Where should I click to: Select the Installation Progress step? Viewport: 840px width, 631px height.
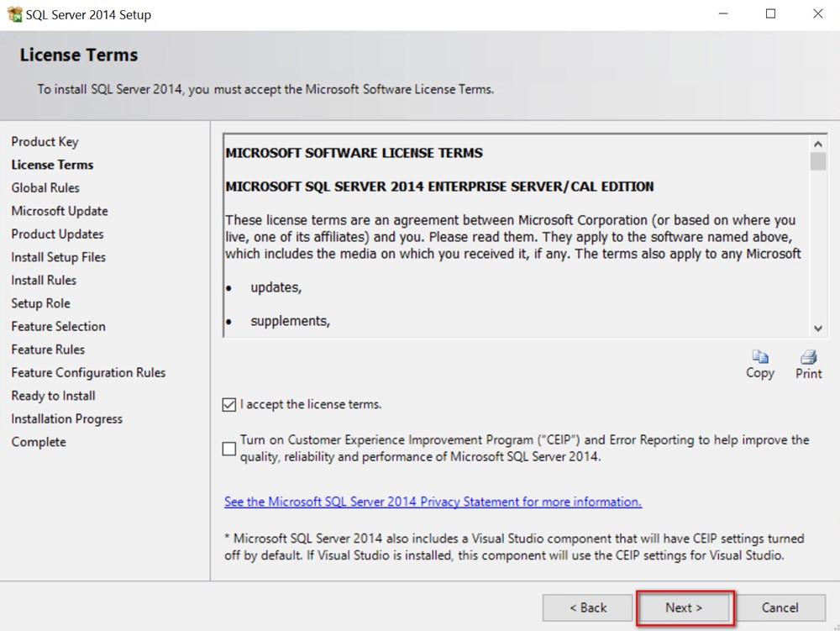[x=67, y=418]
